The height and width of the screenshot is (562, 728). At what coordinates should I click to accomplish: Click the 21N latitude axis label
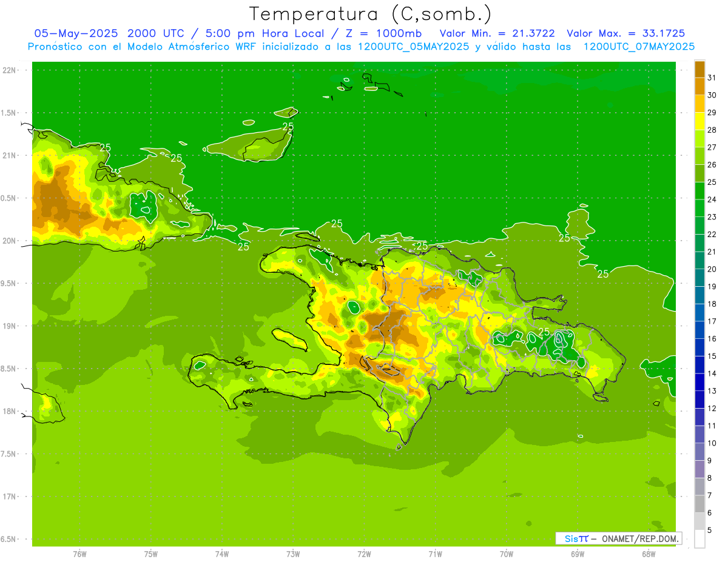[x=9, y=155]
